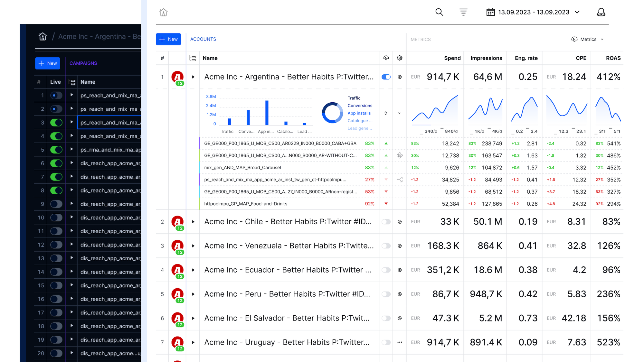Open the date range dropdown chevron

577,12
